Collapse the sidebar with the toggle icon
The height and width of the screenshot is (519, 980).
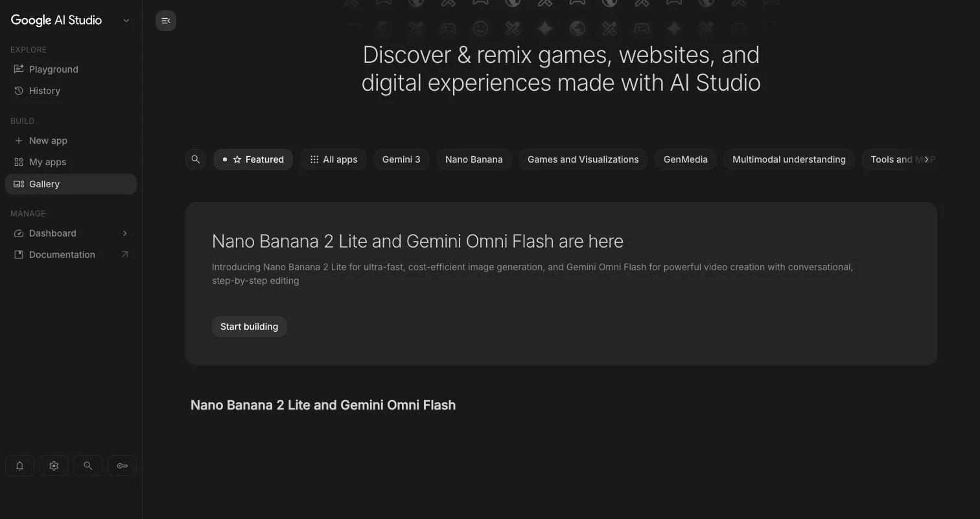pyautogui.click(x=166, y=21)
